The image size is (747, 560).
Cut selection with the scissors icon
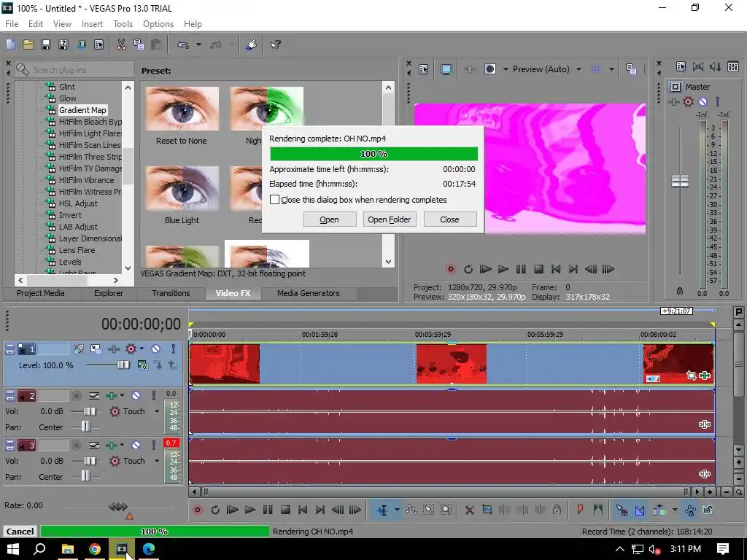point(121,44)
